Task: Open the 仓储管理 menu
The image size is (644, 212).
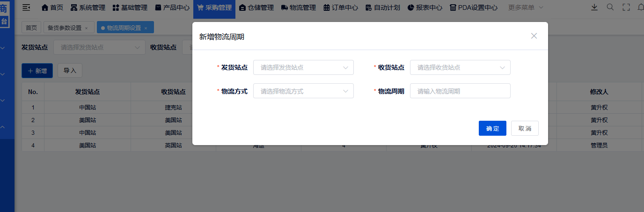Action: (x=256, y=7)
